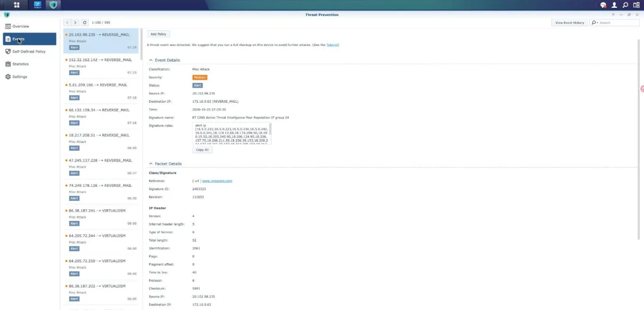
Task: Go to next events page arrow
Action: [x=75, y=23]
